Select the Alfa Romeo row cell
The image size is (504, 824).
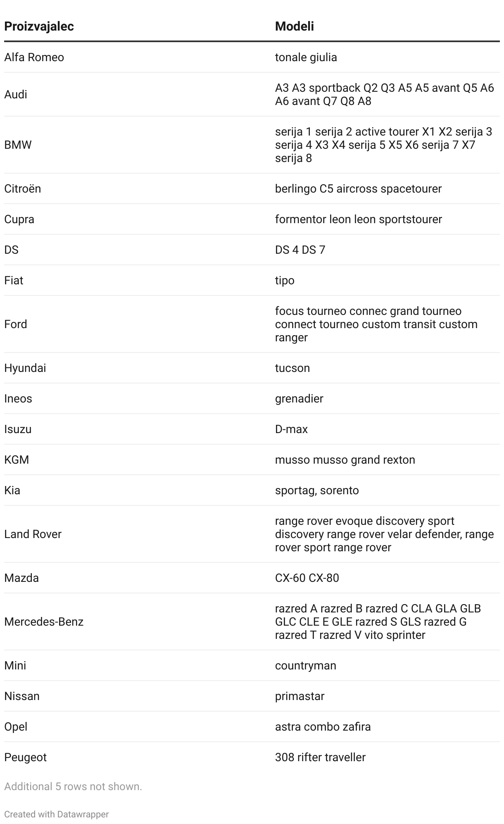[34, 57]
